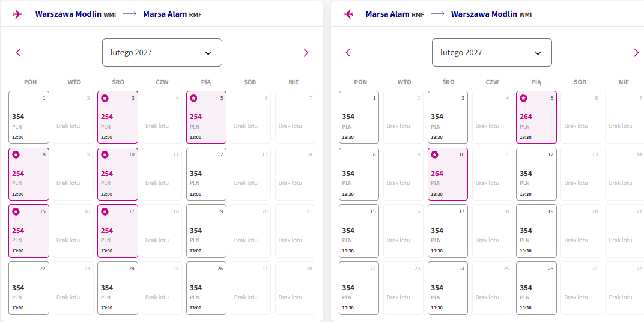
Task: Click the return plane icon beside Marsa Alam
Action: [x=348, y=14]
